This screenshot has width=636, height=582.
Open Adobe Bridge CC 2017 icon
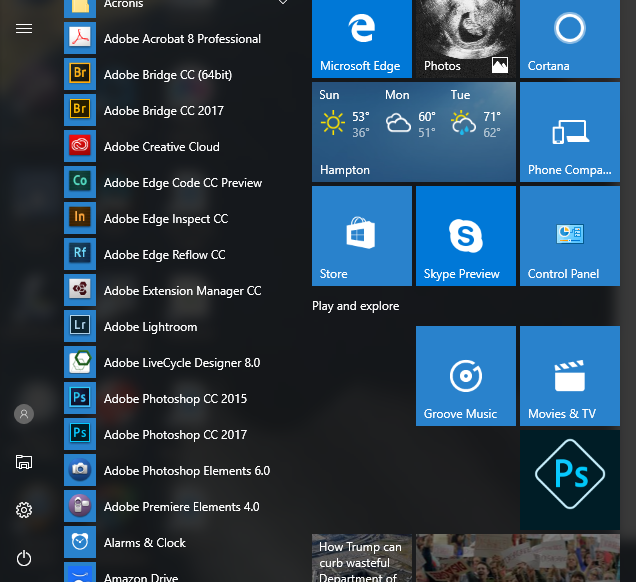pos(80,110)
